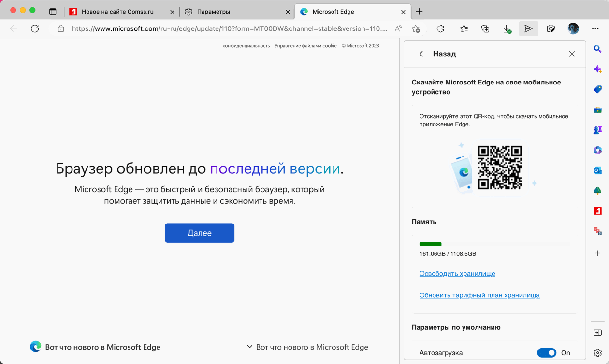
Task: Add this page to favorites
Action: click(x=416, y=28)
